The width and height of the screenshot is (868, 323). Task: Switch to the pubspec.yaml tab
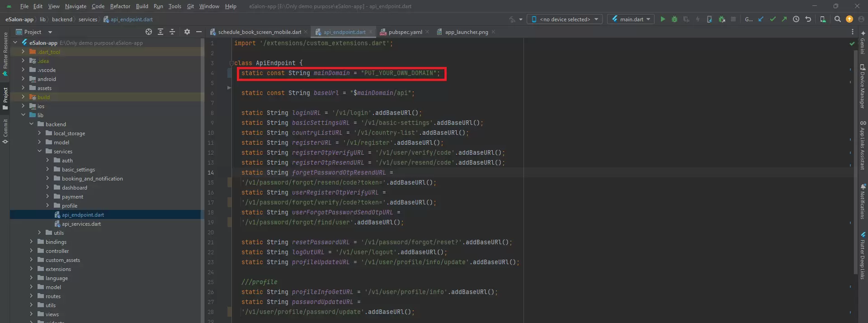[405, 32]
